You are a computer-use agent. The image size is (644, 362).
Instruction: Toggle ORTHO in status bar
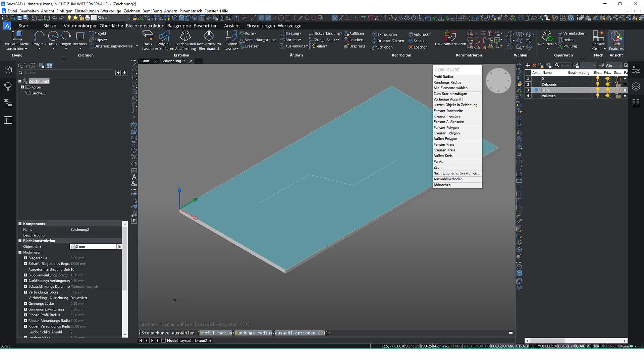click(x=484, y=346)
